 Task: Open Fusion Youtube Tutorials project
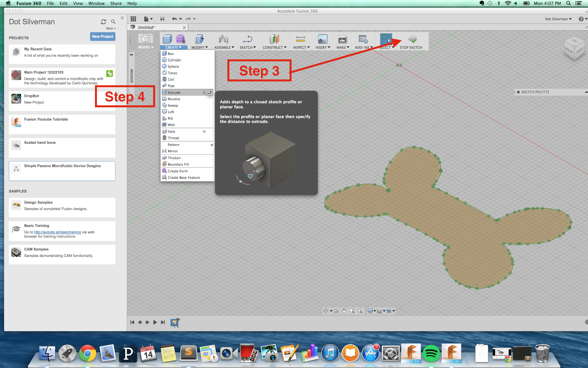pos(62,124)
